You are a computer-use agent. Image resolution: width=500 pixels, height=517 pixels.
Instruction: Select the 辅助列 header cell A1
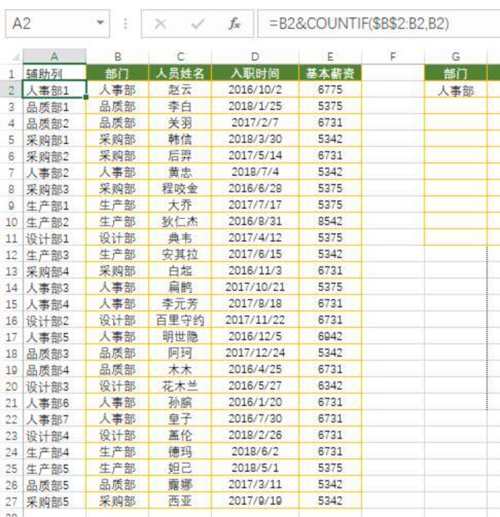coord(54,73)
